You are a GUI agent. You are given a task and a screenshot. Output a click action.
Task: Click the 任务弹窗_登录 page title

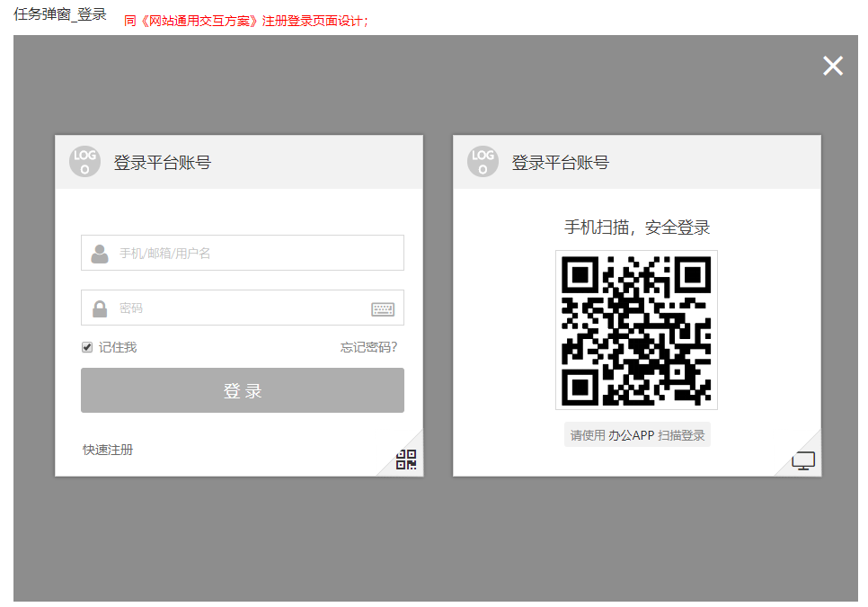pos(60,14)
